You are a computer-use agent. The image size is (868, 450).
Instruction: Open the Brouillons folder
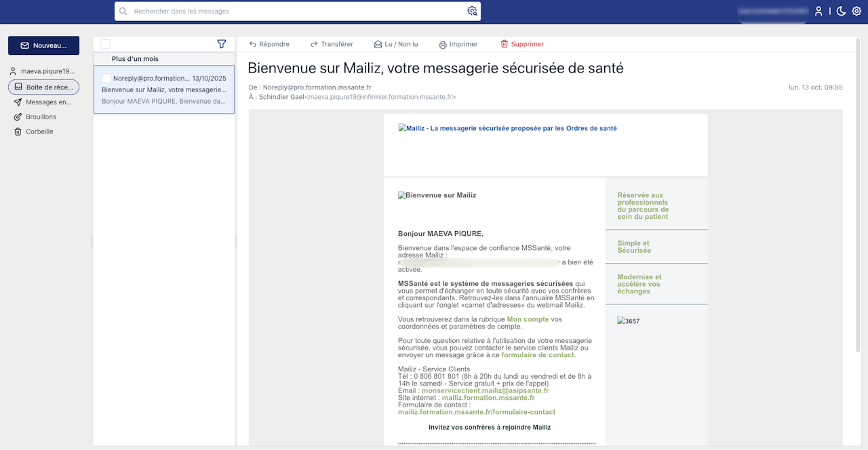pyautogui.click(x=35, y=117)
